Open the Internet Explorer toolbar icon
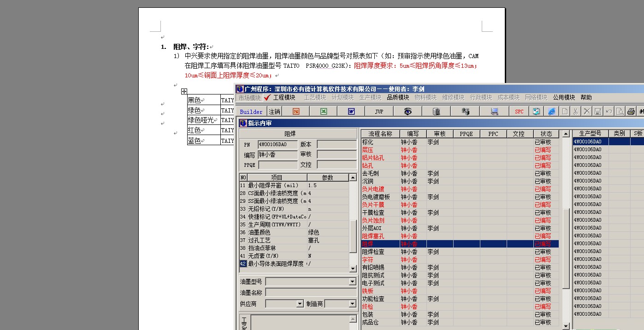Viewport: 644px width, 330px height. 551,112
